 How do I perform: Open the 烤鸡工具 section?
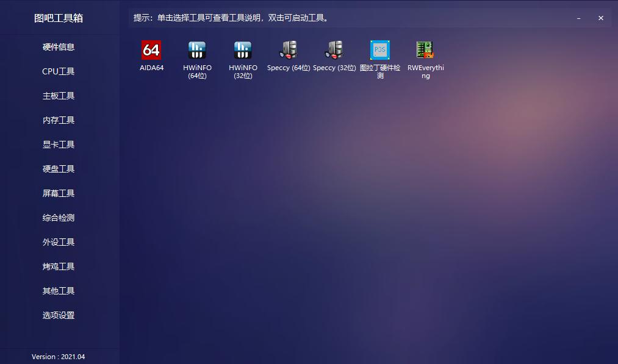coord(59,266)
